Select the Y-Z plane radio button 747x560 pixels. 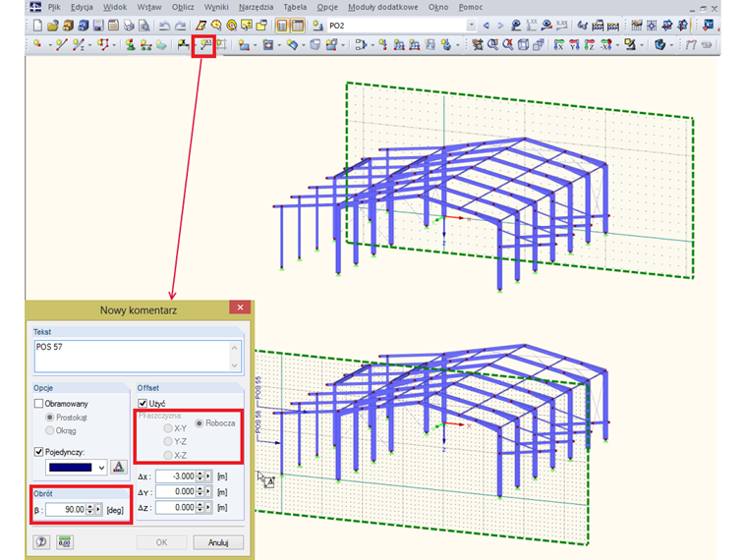tap(168, 442)
